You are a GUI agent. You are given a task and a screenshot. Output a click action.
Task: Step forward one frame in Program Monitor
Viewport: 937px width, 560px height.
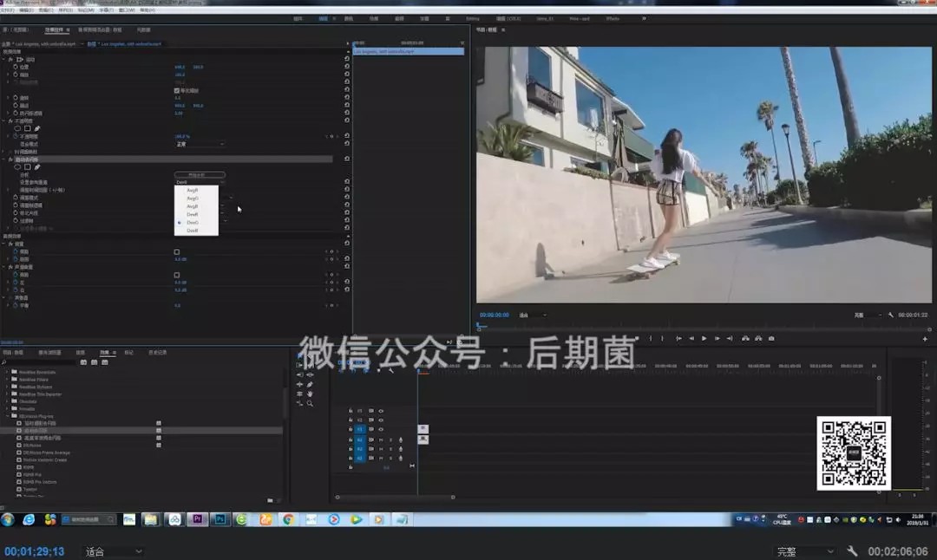(x=717, y=338)
